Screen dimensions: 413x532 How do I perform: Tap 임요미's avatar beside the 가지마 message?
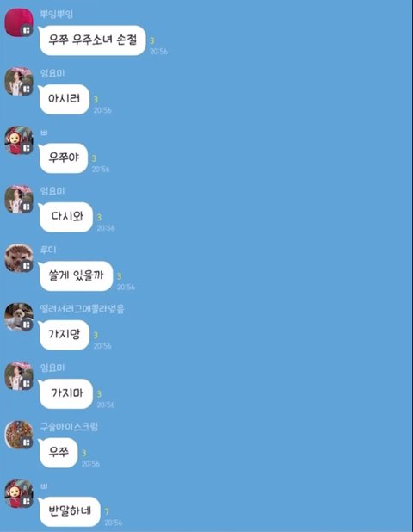(x=19, y=376)
